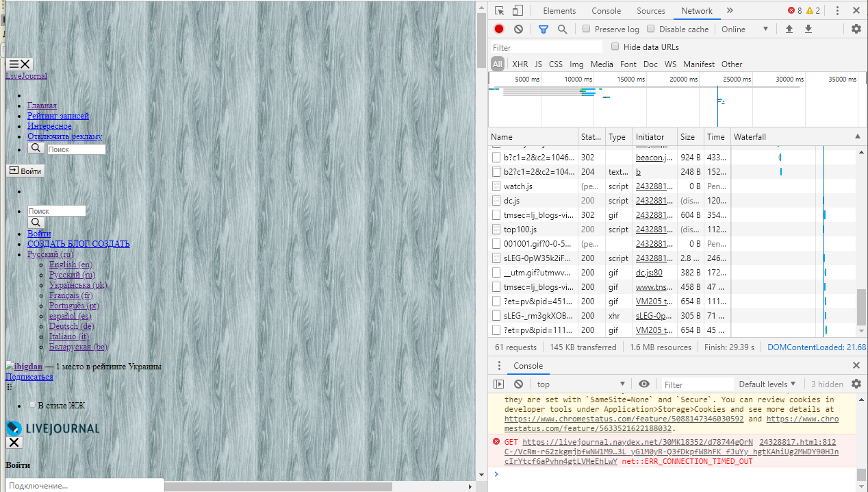The height and width of the screenshot is (492, 868).
Task: Stop recording the network log
Action: 499,29
